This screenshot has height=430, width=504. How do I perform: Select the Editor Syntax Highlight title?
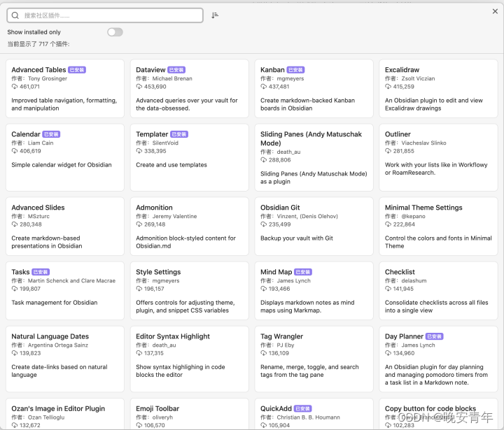click(173, 336)
